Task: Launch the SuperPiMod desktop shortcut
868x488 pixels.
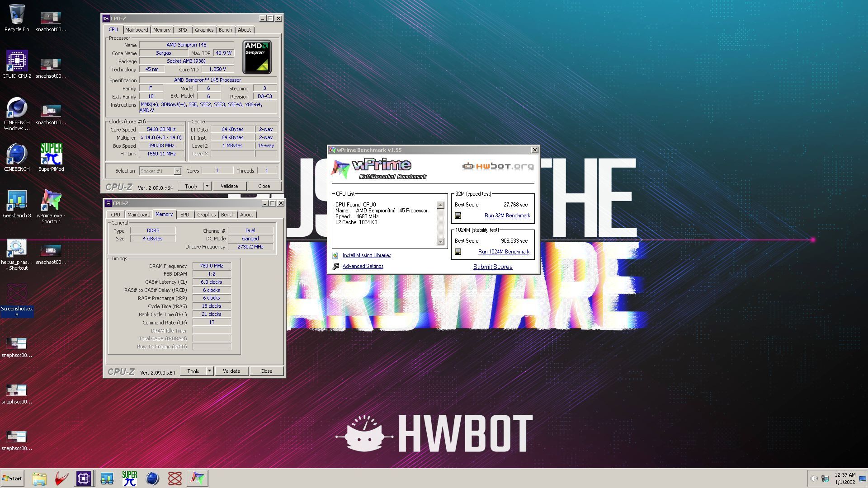Action: 51,157
